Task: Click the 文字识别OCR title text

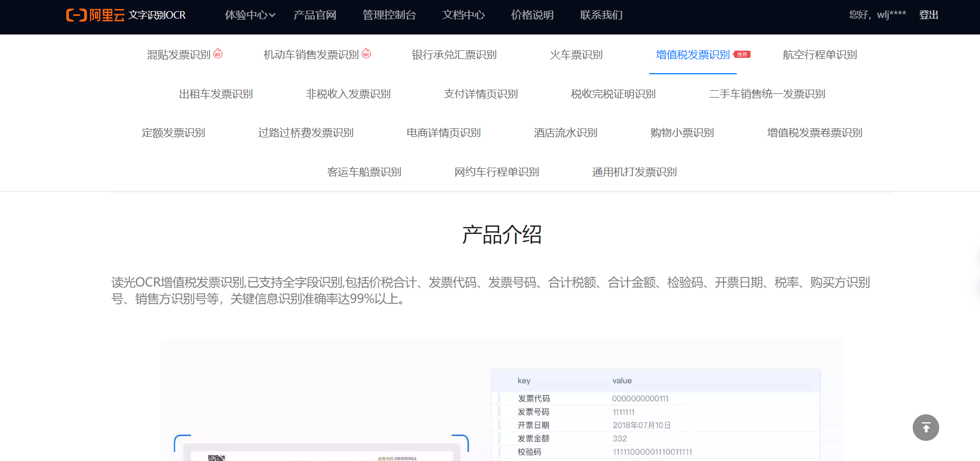Action: 157,15
